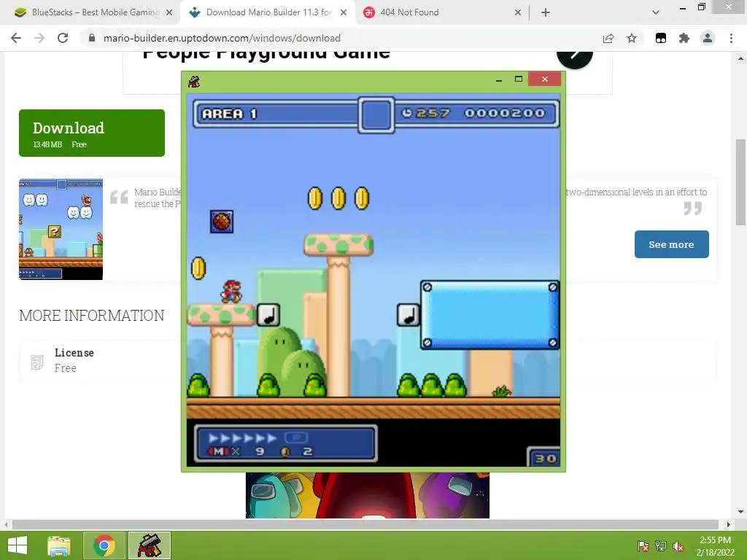Viewport: 747px width, 560px height.
Task: Click Mario character in the game
Action: click(x=231, y=292)
